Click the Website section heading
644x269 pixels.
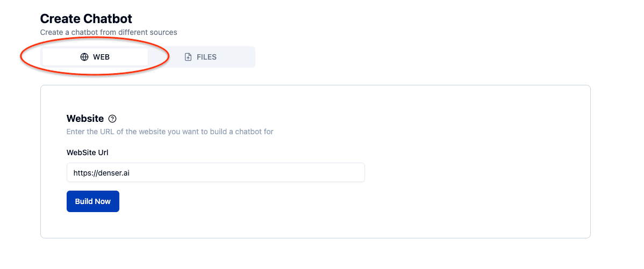click(x=85, y=119)
